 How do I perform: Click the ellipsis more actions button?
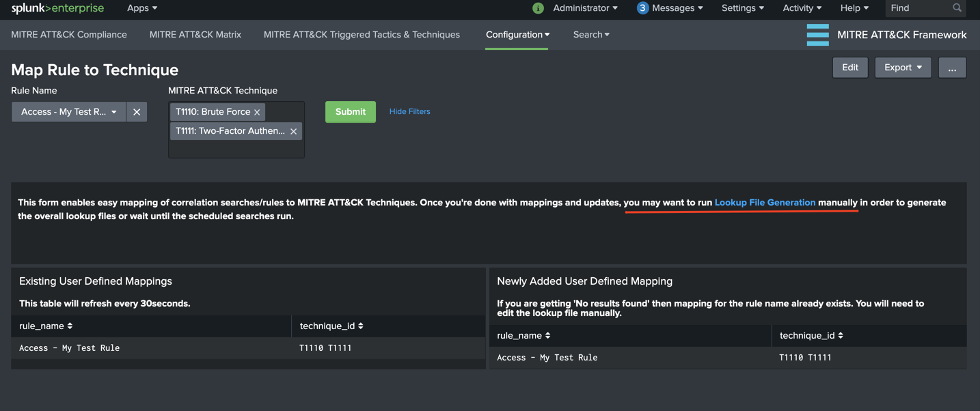pyautogui.click(x=952, y=68)
